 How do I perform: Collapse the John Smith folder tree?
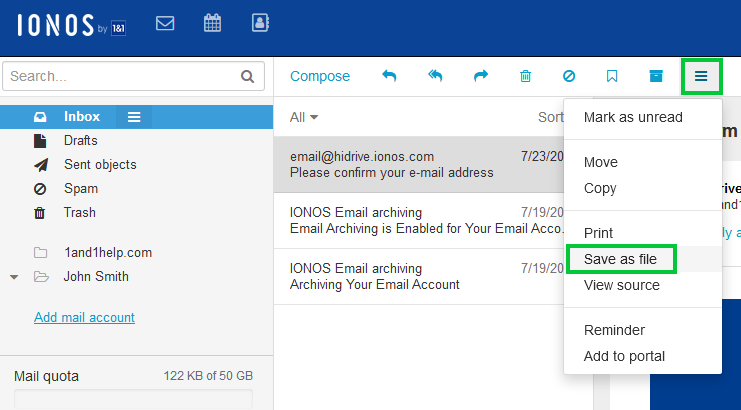14,277
